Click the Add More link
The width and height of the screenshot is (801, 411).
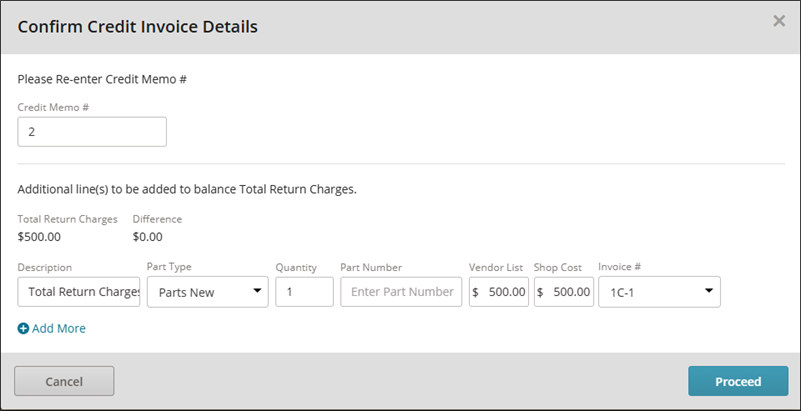tap(58, 328)
